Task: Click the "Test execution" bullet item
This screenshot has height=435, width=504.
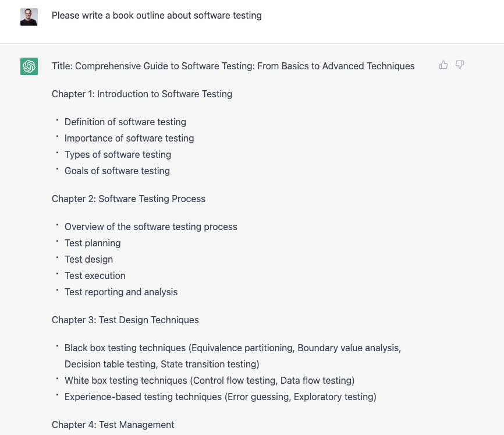Action: click(95, 276)
